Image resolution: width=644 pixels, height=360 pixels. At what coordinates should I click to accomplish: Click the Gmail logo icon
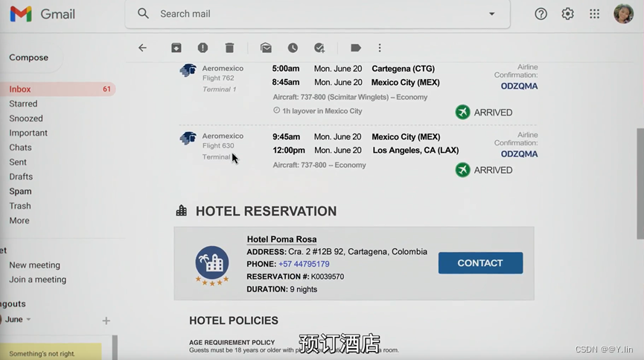pos(21,14)
